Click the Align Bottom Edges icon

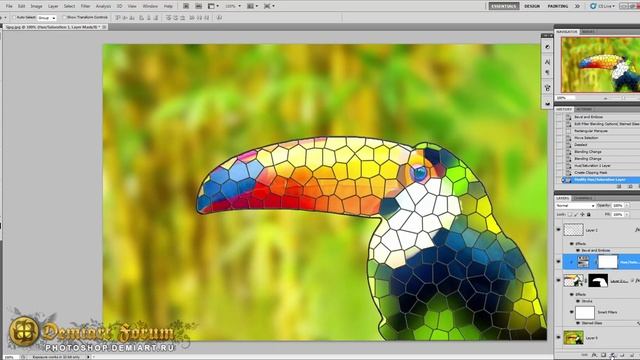click(x=133, y=18)
